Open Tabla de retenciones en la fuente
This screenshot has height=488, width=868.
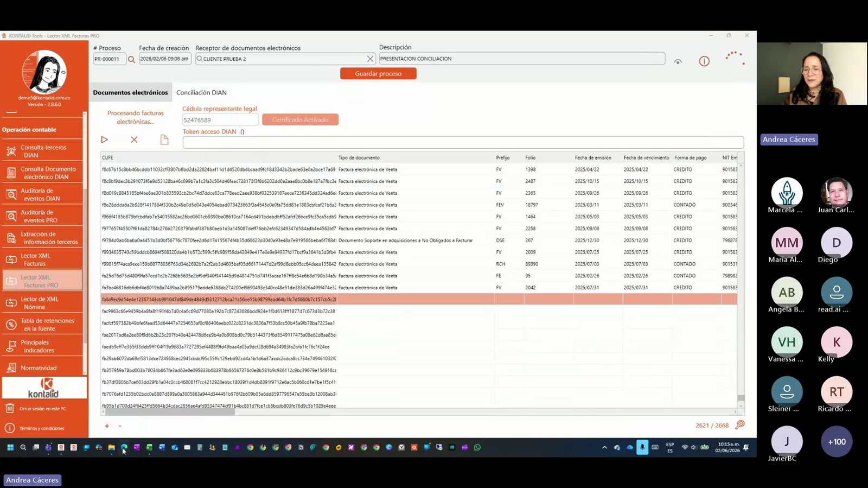point(42,325)
